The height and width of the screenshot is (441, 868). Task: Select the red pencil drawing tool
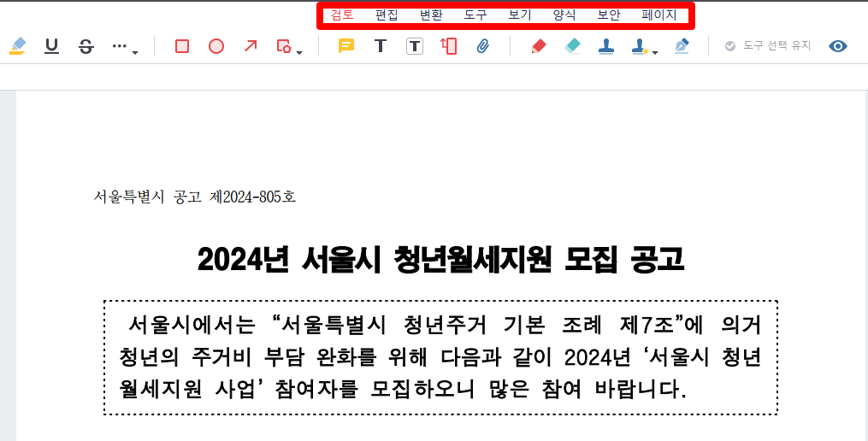point(538,46)
